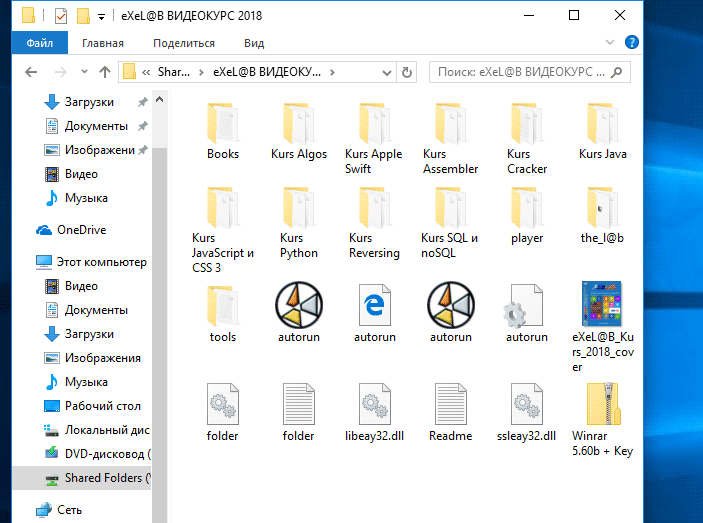Open the Файл menu tab
Screen dimensions: 703x523
(39, 43)
